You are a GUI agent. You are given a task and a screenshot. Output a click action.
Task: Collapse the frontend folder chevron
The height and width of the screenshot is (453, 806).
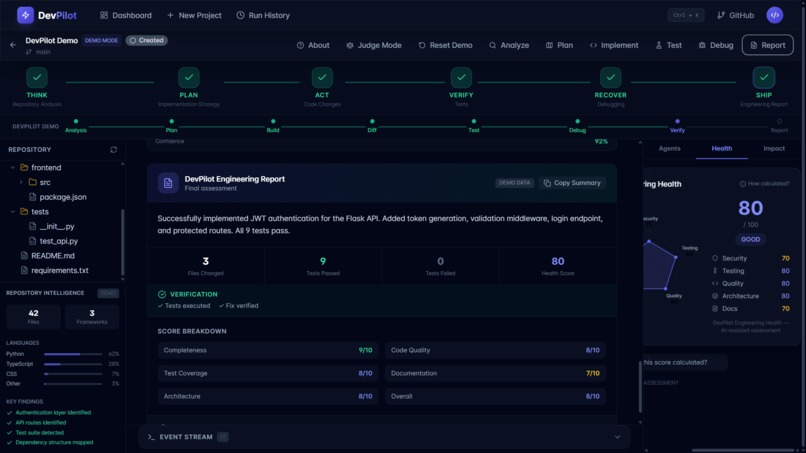pos(13,168)
